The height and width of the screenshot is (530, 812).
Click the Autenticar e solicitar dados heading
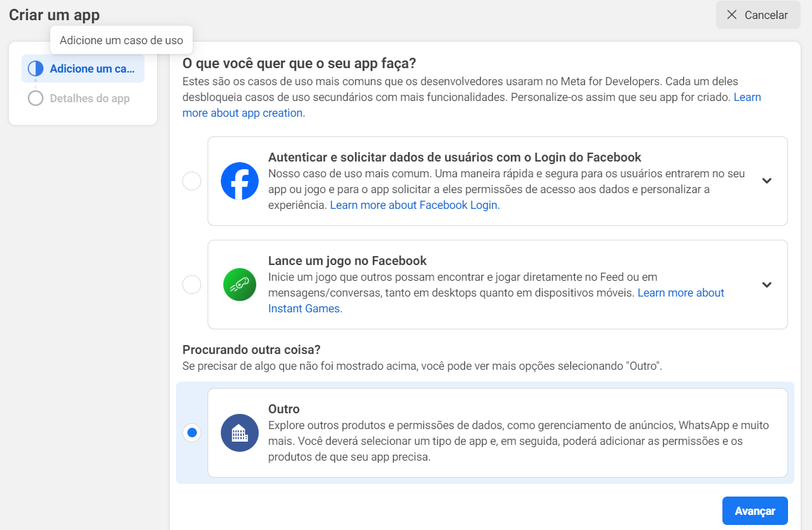[455, 157]
